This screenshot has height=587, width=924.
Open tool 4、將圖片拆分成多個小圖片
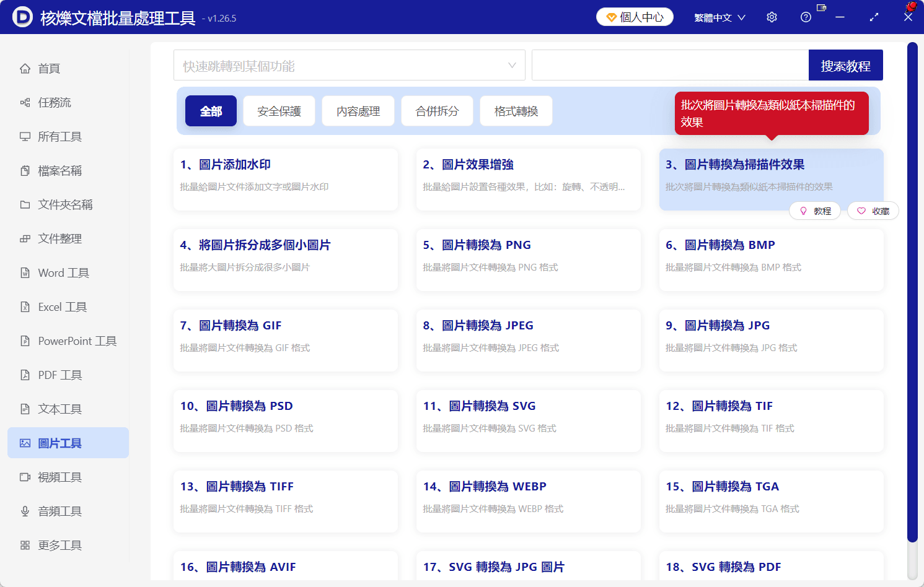(286, 260)
